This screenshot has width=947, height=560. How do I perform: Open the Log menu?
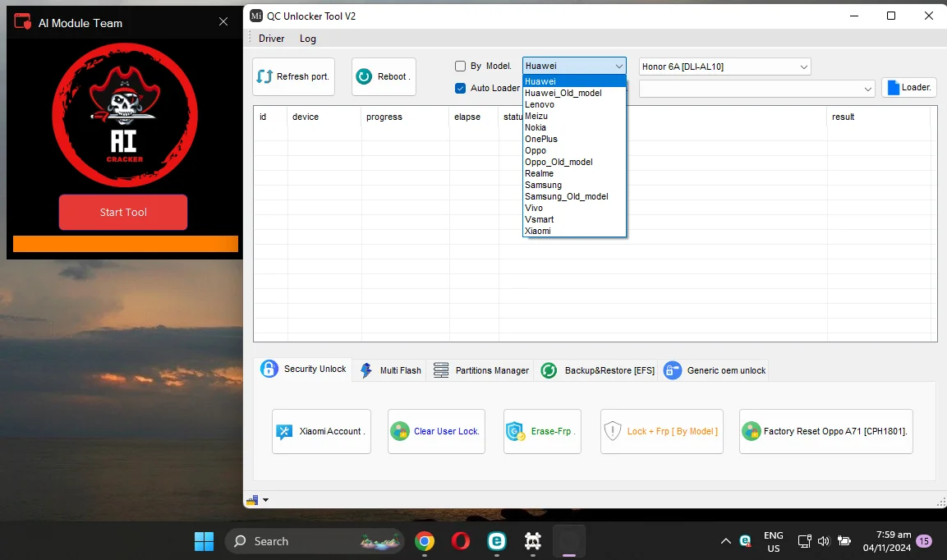[x=307, y=39]
